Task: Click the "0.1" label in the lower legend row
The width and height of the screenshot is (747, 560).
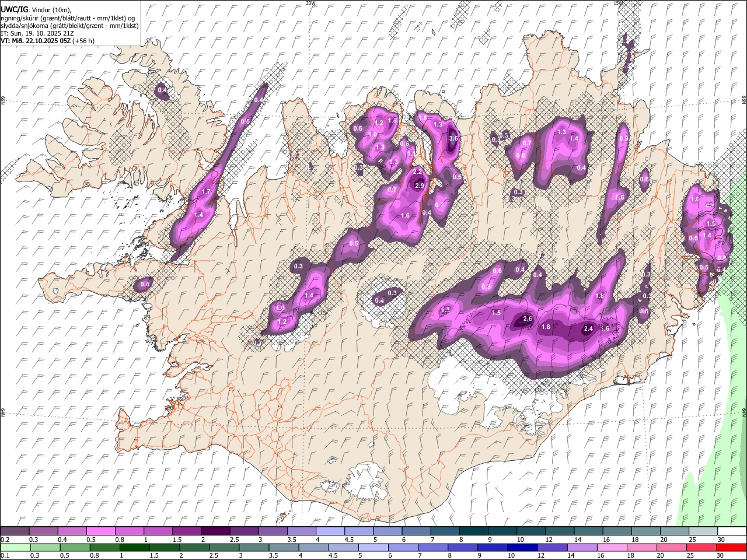Action: point(5,556)
